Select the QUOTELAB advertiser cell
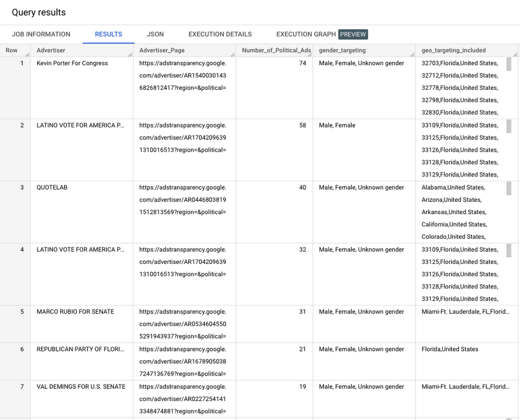The height and width of the screenshot is (420, 520). pyautogui.click(x=82, y=212)
